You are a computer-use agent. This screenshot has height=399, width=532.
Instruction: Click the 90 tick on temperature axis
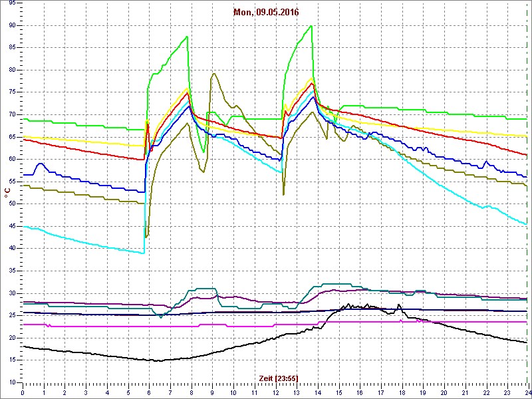tap(11, 25)
